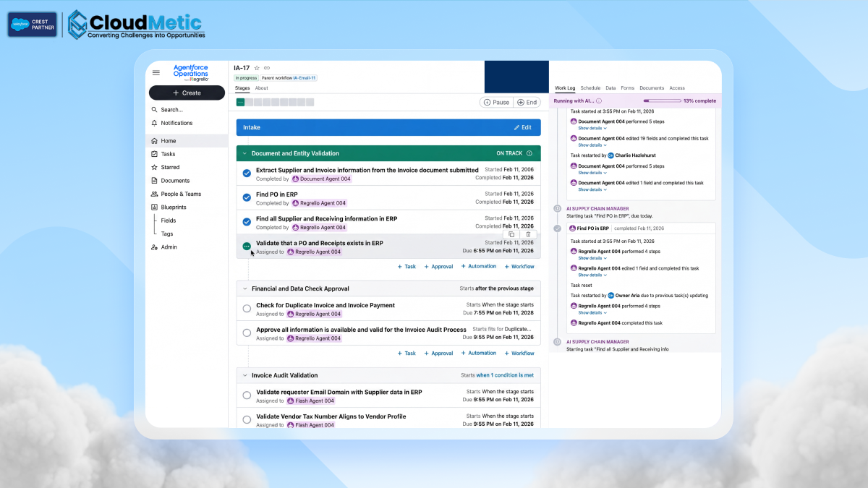This screenshot has height=488, width=868.
Task: Click the Create button
Action: (x=187, y=93)
